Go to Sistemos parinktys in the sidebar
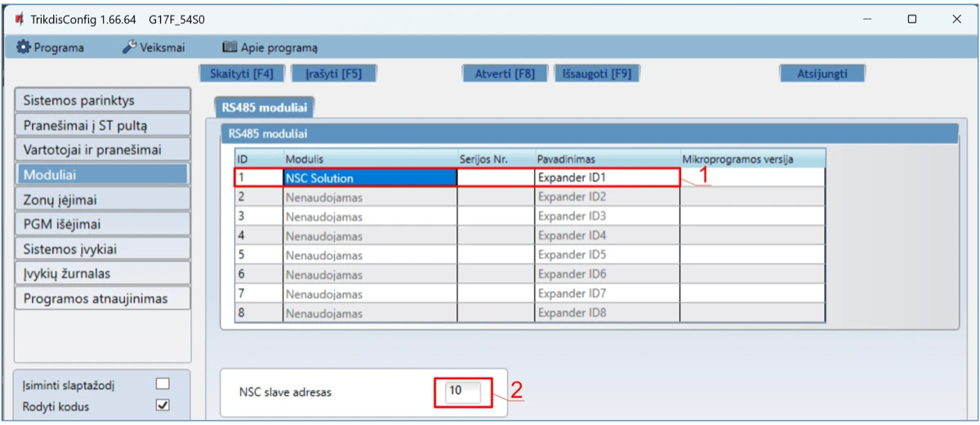The image size is (980, 425). [x=102, y=101]
